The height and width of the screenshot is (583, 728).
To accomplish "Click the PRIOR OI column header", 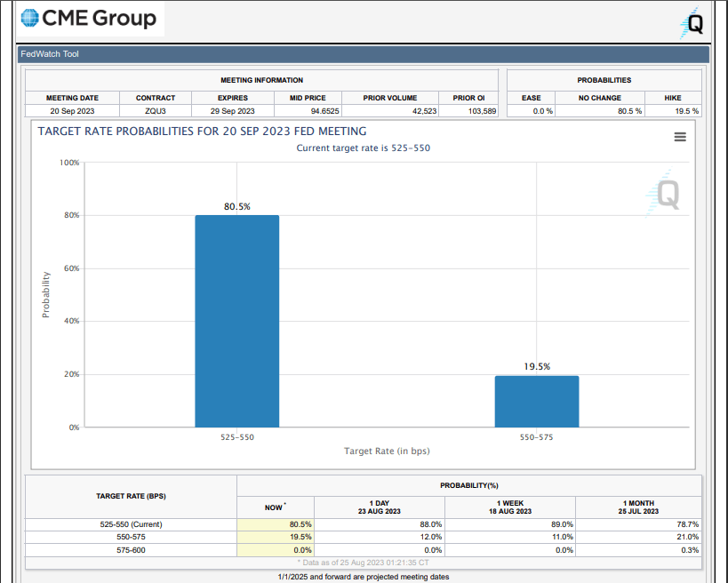I will click(x=468, y=98).
